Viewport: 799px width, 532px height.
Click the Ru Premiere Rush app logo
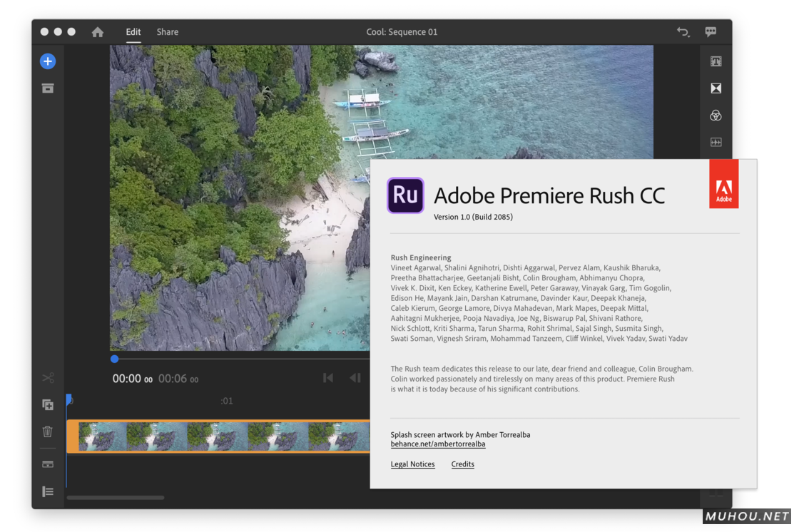point(406,195)
